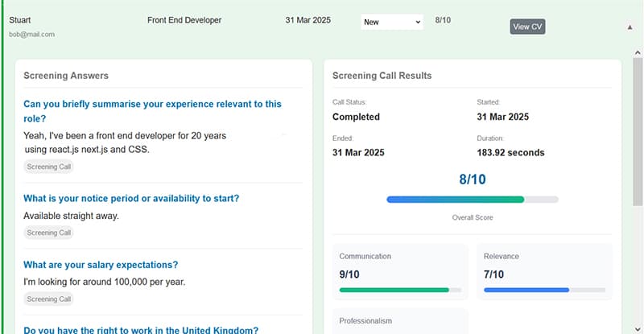Click the Communication score bar
This screenshot has height=334, width=644.
[x=400, y=290]
